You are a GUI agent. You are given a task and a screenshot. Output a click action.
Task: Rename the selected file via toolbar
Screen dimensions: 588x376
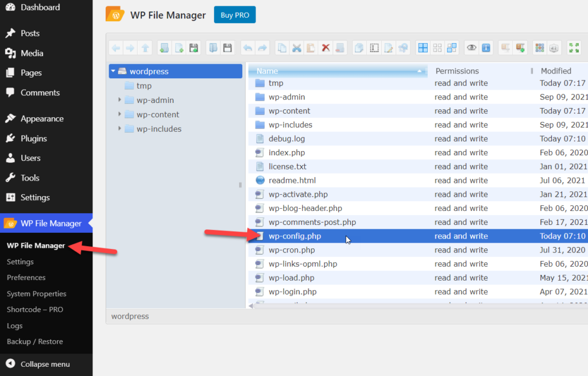[x=374, y=48]
